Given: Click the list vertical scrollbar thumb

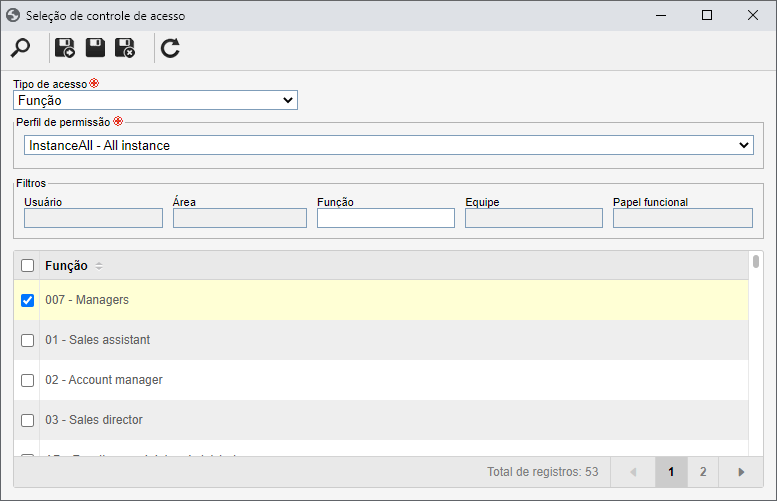Looking at the screenshot, I should tap(756, 261).
